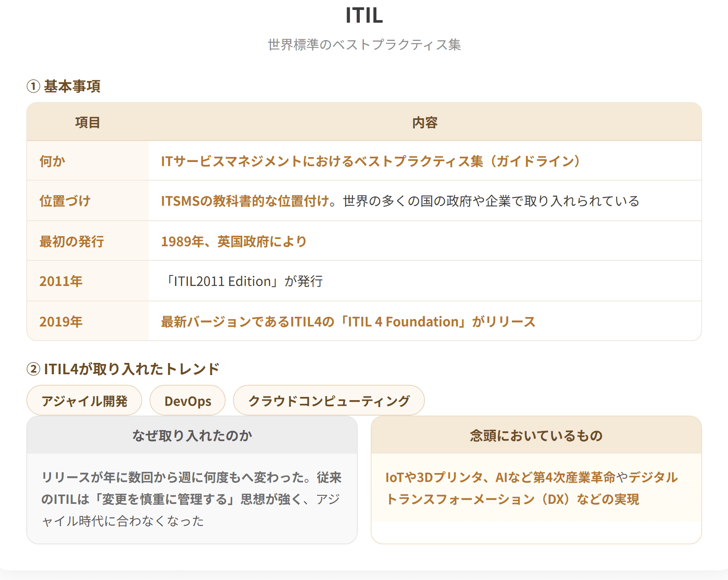Click the ITサービスマネジメント best practice description
This screenshot has width=728, height=580.
(x=371, y=161)
